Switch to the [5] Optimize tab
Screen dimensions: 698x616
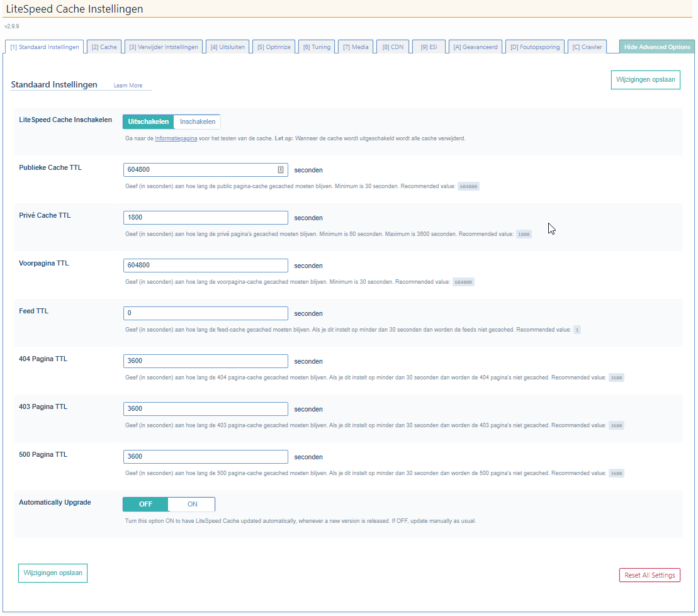point(274,47)
